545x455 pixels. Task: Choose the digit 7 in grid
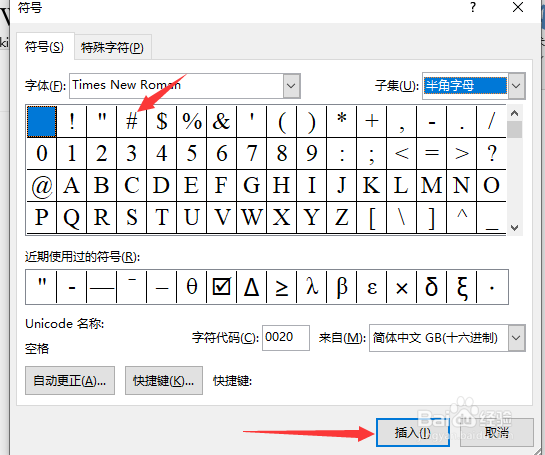click(x=252, y=154)
